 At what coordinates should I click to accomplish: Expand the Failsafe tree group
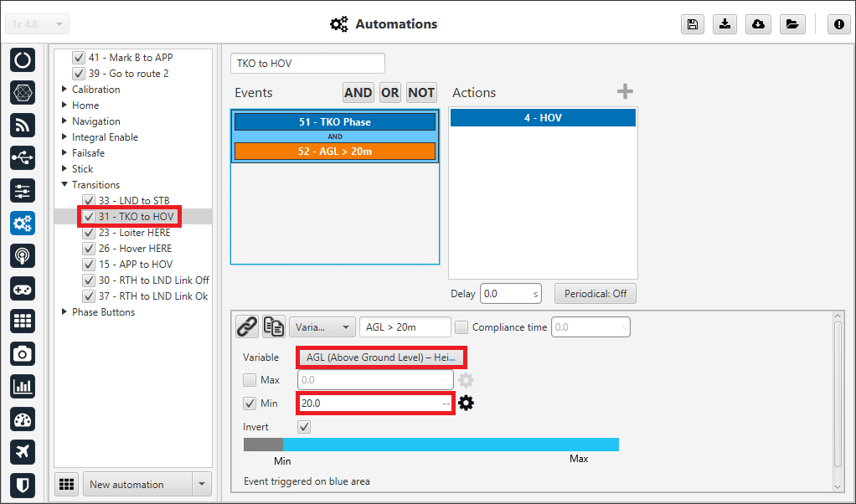coord(65,153)
